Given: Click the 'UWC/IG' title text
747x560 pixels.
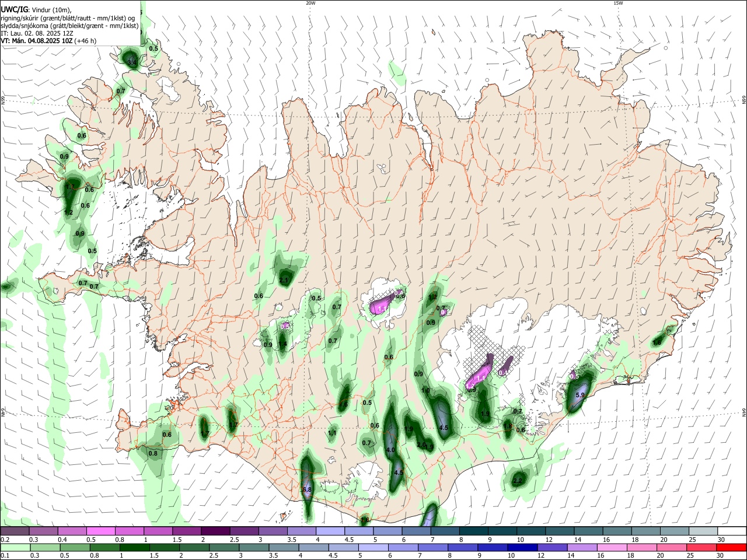Looking at the screenshot, I should [13, 9].
